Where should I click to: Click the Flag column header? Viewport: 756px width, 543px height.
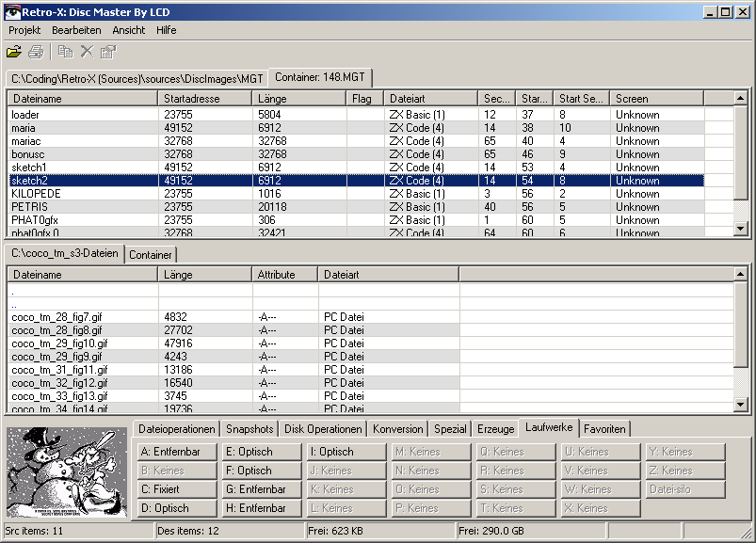point(365,98)
